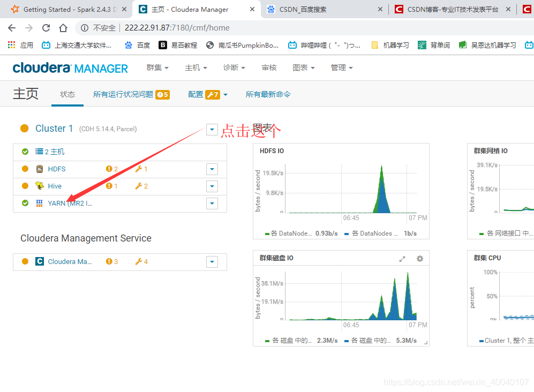
Task: Open the YARN (MR2 I... service link
Action: click(x=70, y=203)
